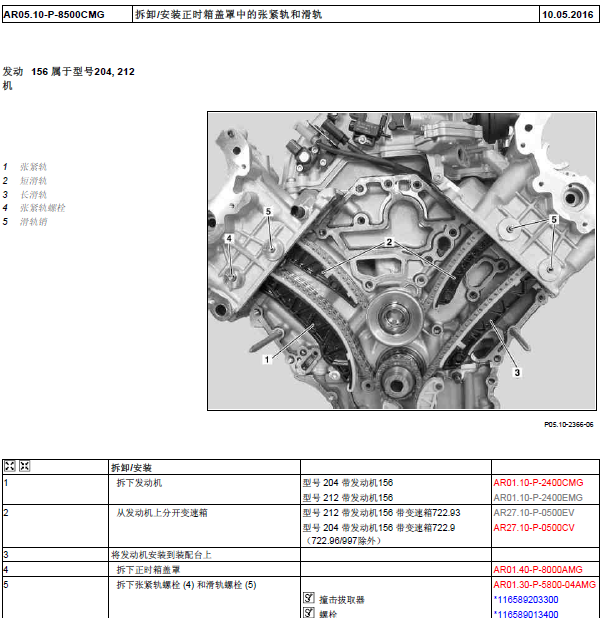Open link AR01.10-P-2400CMG
Image resolution: width=600 pixels, height=618 pixels.
point(538,483)
